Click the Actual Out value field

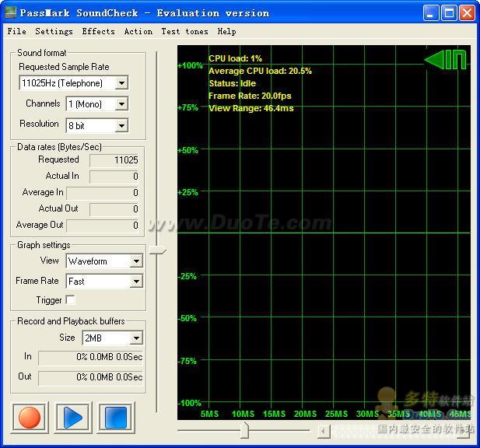tap(114, 209)
